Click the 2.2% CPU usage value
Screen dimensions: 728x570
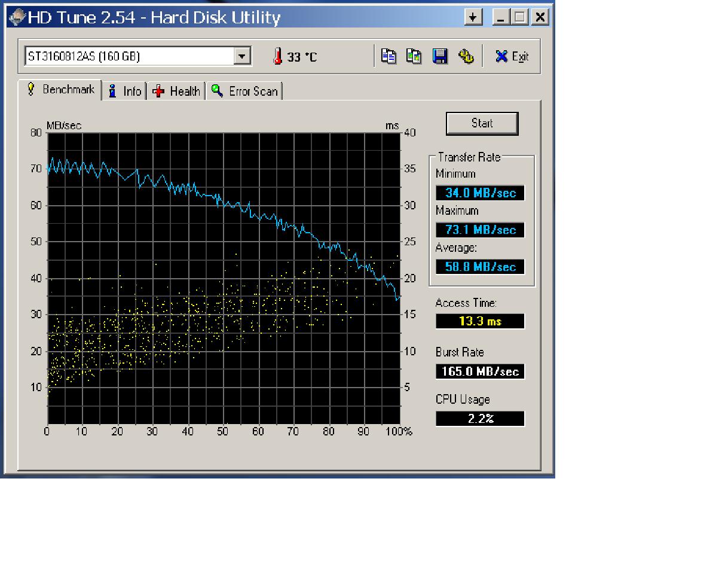(x=480, y=419)
